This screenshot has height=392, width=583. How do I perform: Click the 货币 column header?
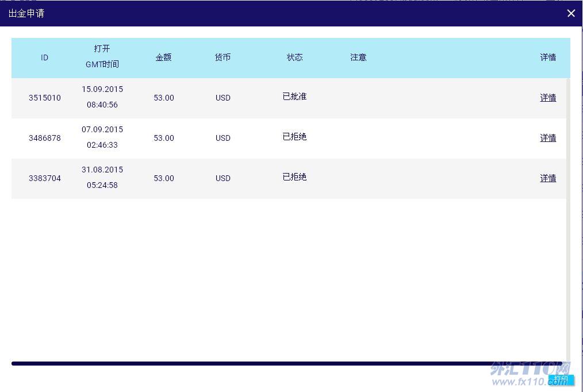[223, 57]
